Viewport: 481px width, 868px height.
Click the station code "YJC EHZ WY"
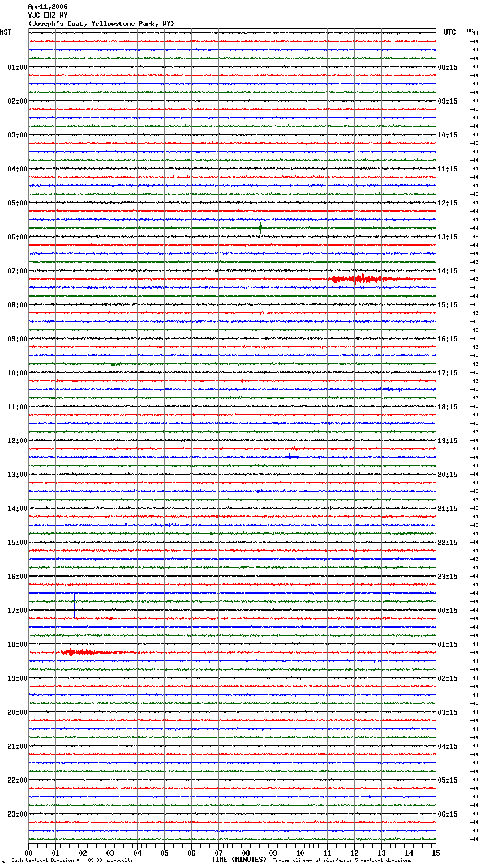48,15
